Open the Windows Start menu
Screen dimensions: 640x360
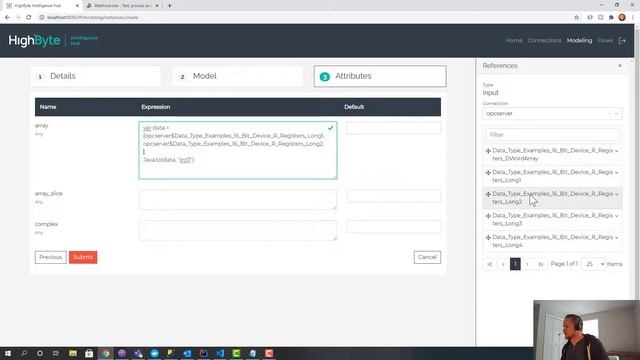(8, 353)
